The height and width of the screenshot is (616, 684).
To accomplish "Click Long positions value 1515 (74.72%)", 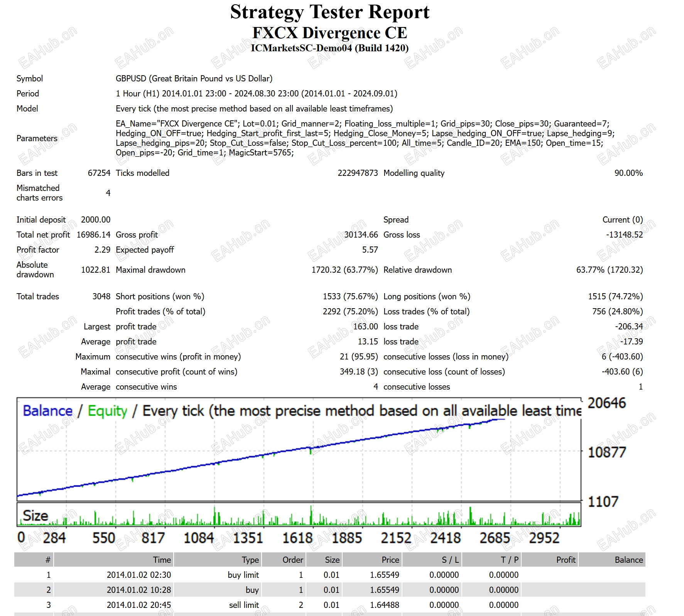I will 615,297.
